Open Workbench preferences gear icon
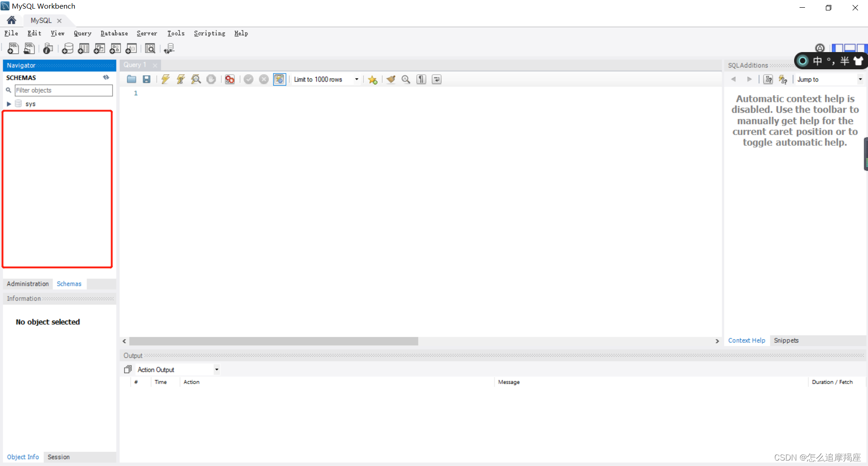The image size is (868, 466). (820, 48)
